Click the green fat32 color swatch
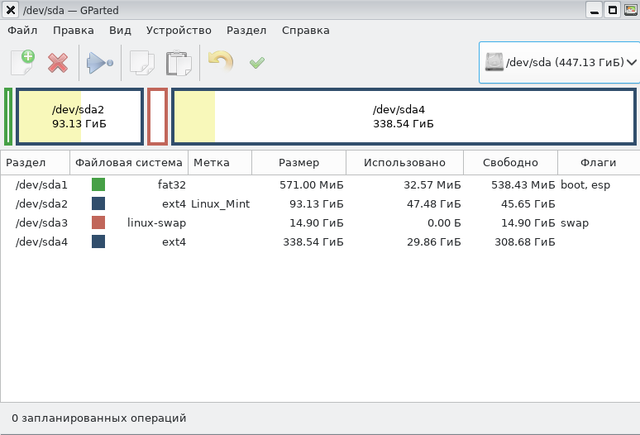640x435 pixels. coord(98,184)
